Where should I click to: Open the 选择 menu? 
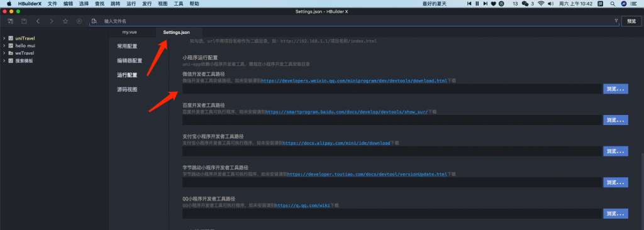[x=84, y=3]
